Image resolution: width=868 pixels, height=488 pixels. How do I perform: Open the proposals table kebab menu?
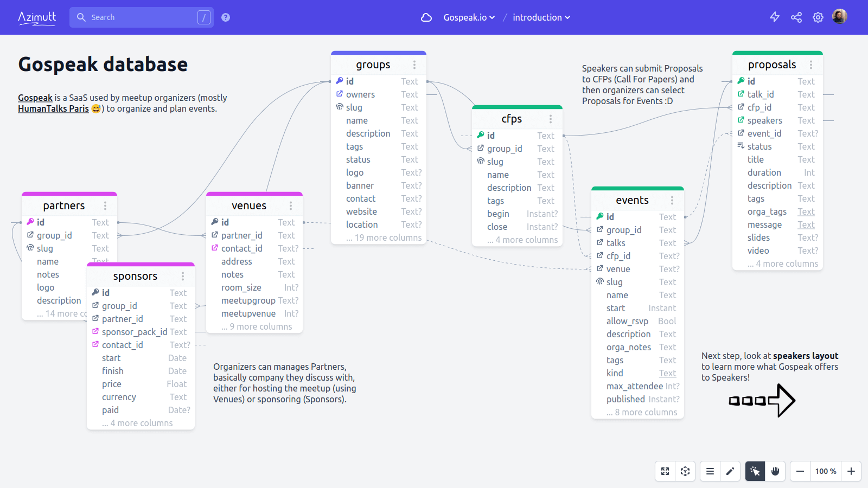811,65
